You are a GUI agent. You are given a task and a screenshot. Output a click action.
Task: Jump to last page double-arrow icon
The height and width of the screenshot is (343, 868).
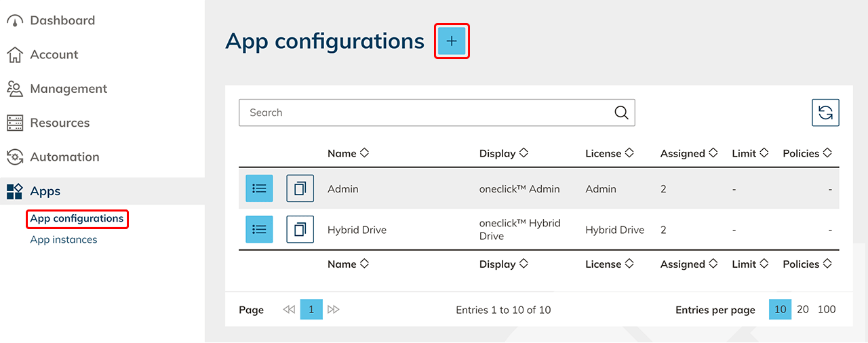333,310
